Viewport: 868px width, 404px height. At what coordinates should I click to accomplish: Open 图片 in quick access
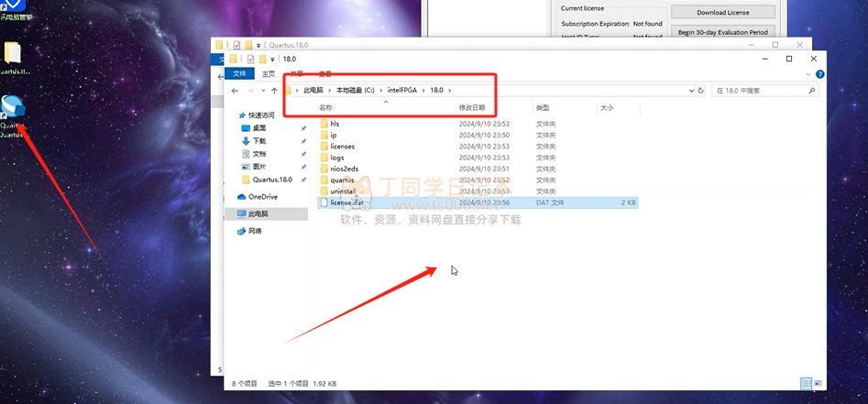pyautogui.click(x=259, y=167)
